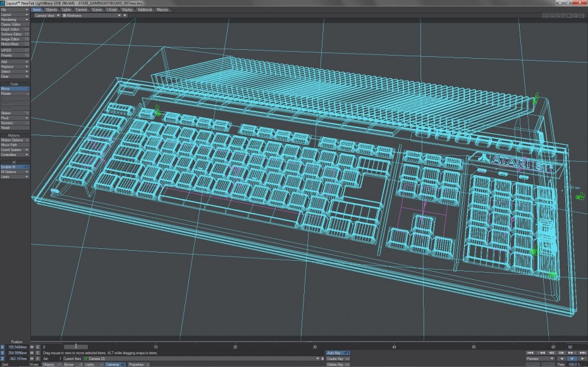The width and height of the screenshot is (588, 367).
Task: Click the X position arrows icon
Action: pyautogui.click(x=32, y=347)
